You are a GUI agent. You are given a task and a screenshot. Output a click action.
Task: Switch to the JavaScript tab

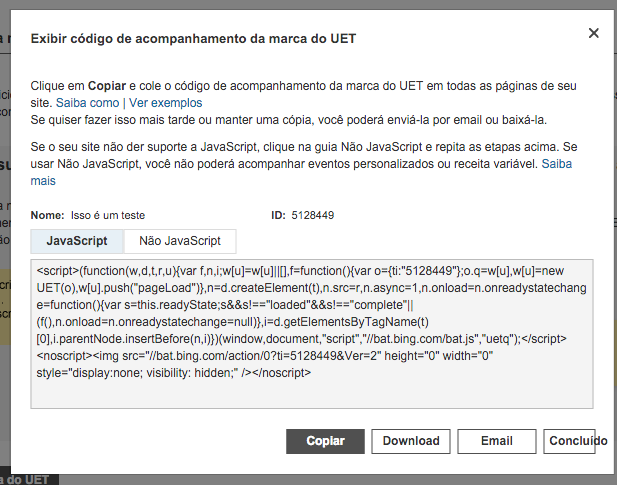[x=77, y=241]
